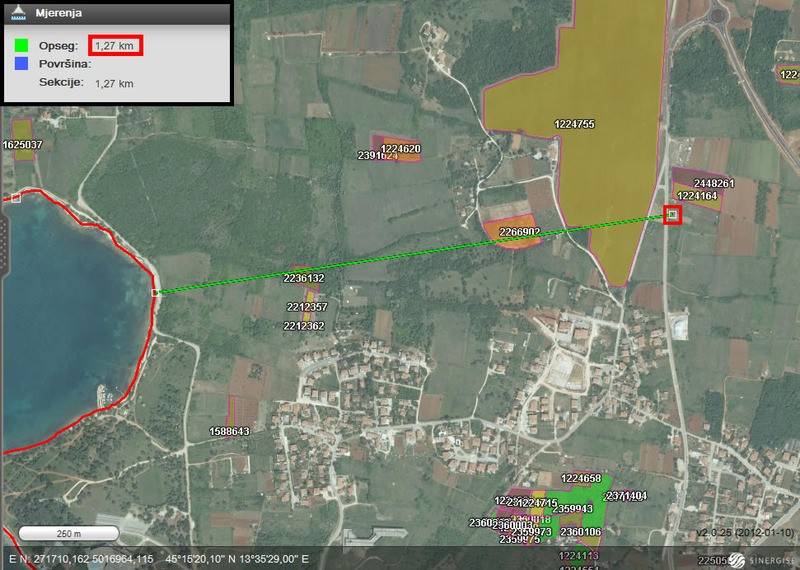Click parcel label 1224620

400,149
